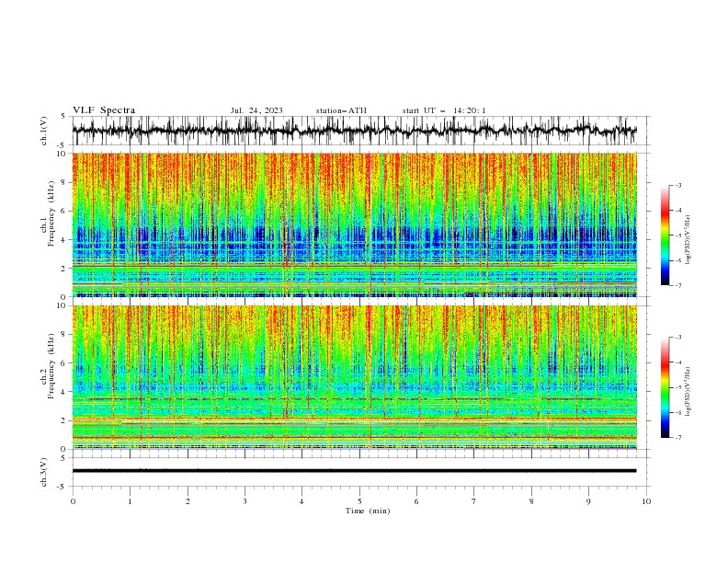Click the time axis tick label '0'
This screenshot has width=728, height=563.
click(73, 501)
